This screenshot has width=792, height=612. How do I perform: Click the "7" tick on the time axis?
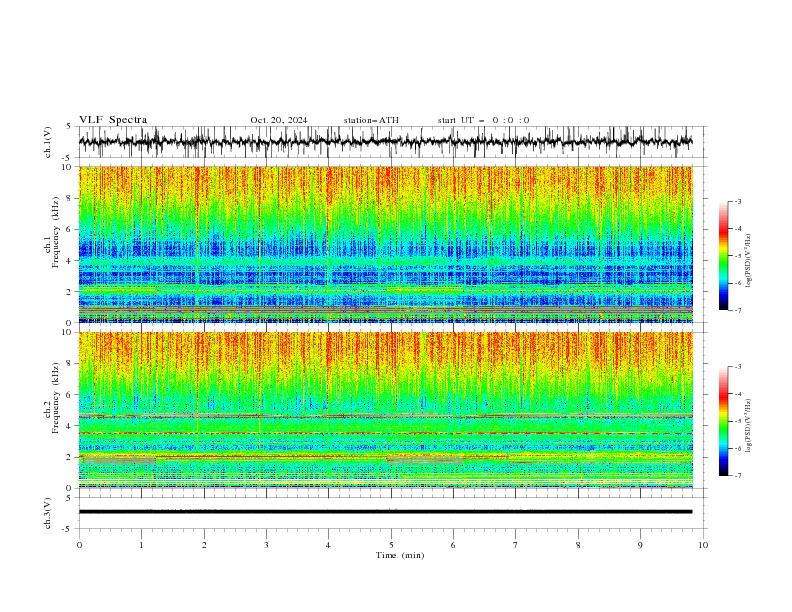[516, 545]
